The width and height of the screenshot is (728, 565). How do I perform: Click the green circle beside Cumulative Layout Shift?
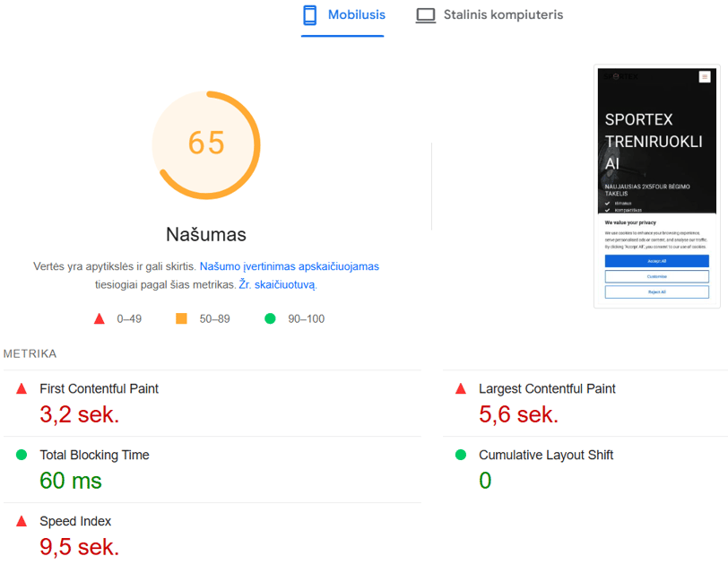(461, 455)
